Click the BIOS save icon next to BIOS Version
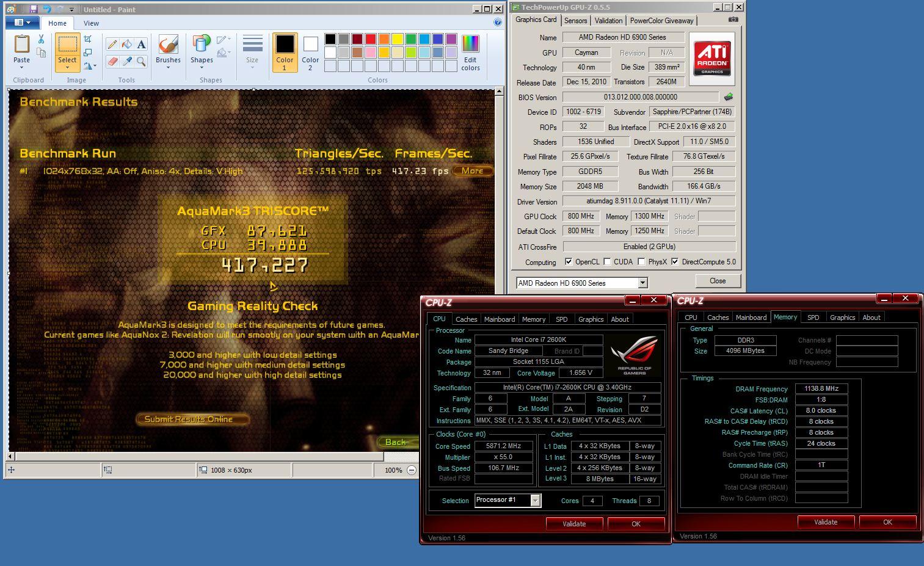The width and height of the screenshot is (924, 566). [729, 96]
